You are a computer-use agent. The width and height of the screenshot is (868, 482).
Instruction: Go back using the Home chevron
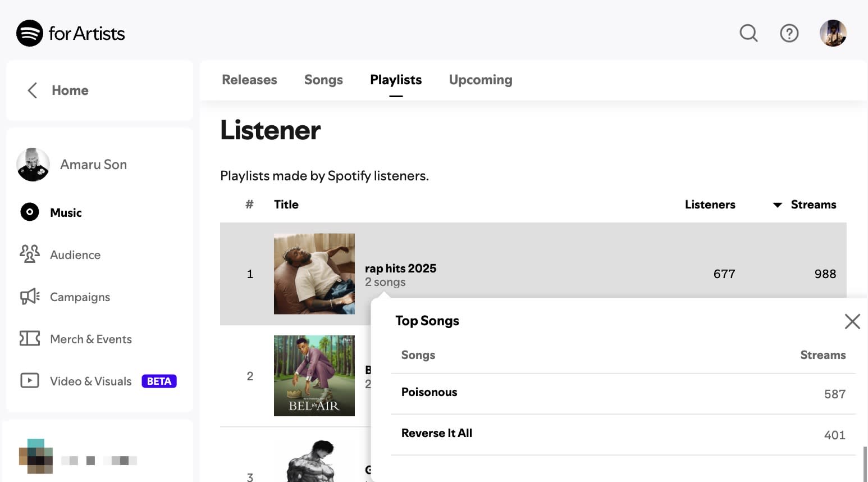pyautogui.click(x=33, y=90)
